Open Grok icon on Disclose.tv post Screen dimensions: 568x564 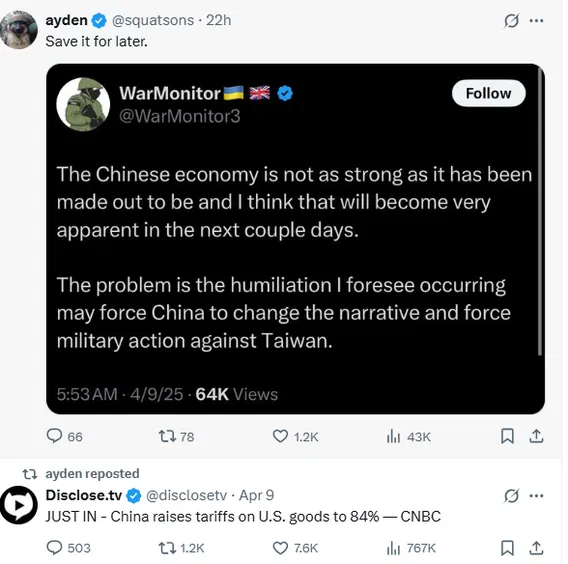pyautogui.click(x=511, y=496)
